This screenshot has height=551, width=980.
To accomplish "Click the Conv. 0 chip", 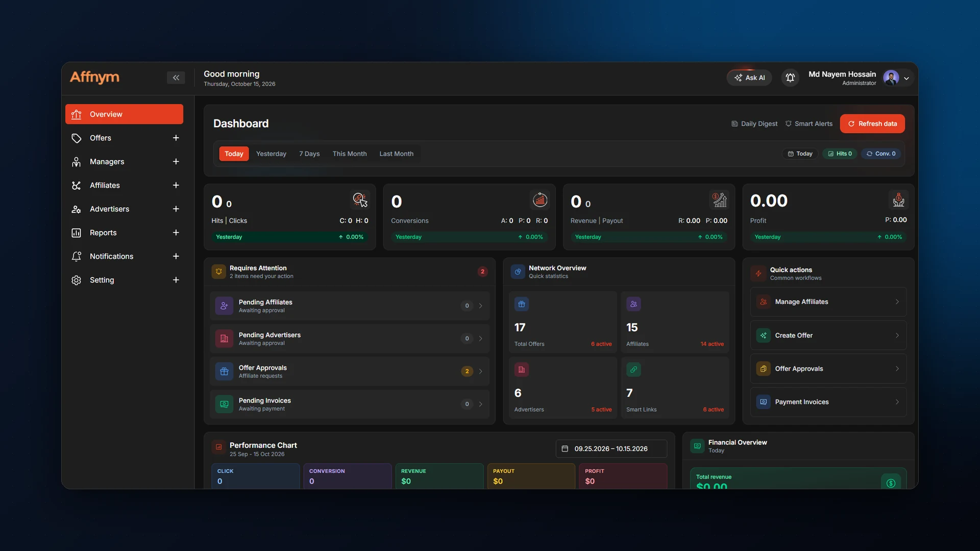I will click(x=881, y=154).
